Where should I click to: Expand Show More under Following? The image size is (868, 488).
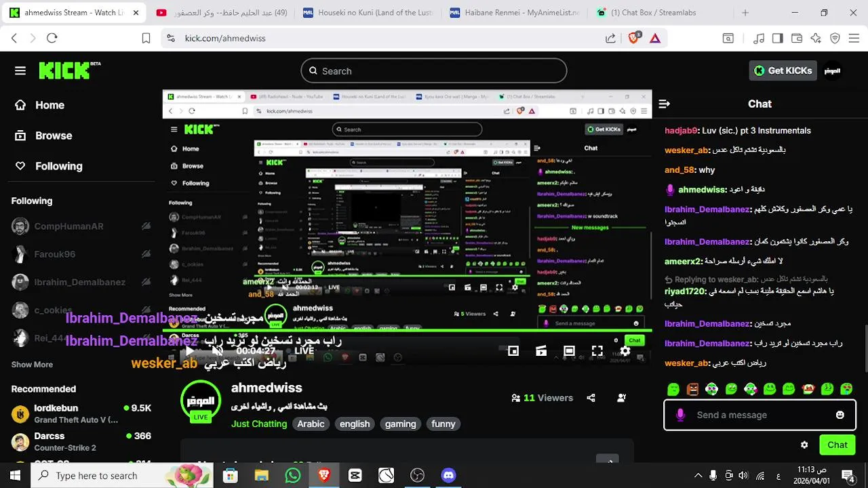(32, 365)
